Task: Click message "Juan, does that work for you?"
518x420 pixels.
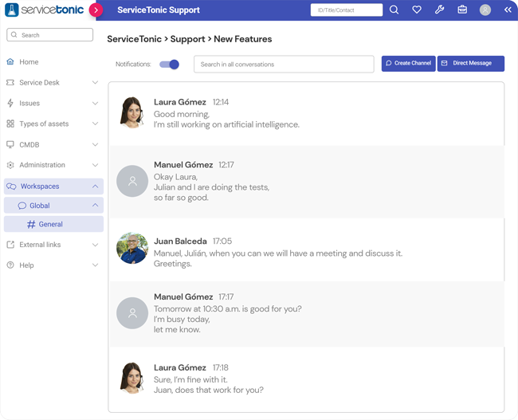Action: point(209,391)
